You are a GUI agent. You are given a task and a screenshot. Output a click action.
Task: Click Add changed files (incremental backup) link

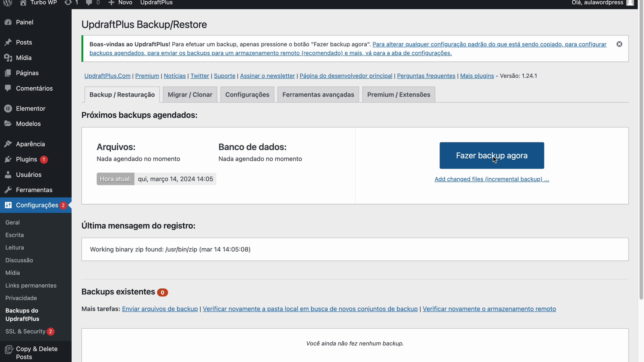[492, 179]
